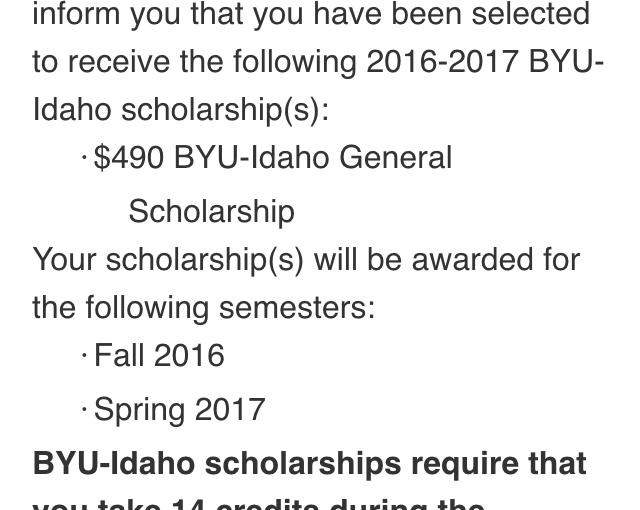This screenshot has height=510, width=640.
Task: Click the word "General" in the scholarship name
Action: [396, 157]
